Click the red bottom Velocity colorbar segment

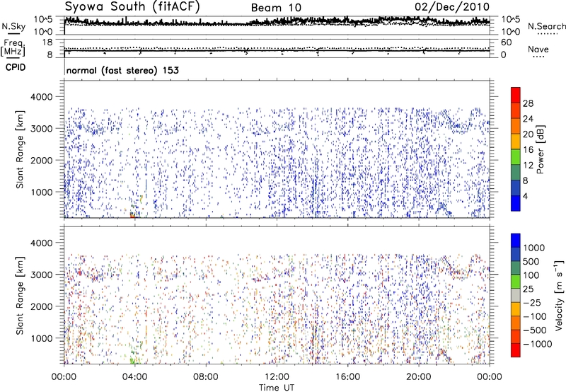point(516,350)
